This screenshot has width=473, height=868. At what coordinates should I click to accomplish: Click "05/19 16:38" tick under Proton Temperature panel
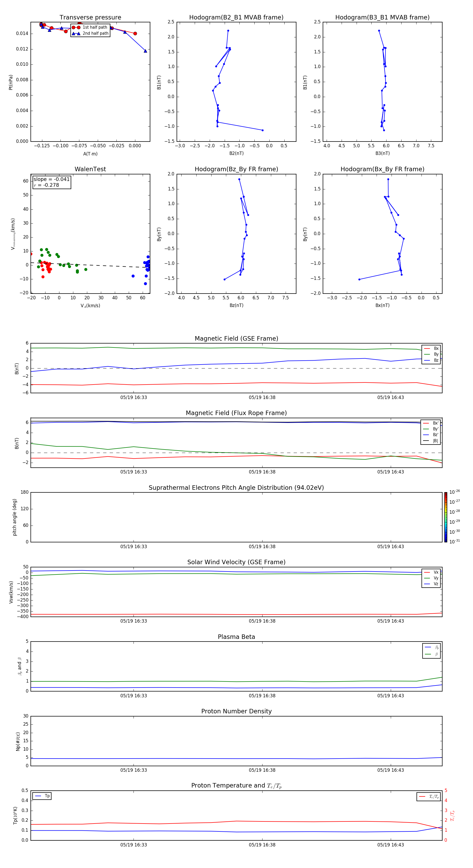pos(262,845)
